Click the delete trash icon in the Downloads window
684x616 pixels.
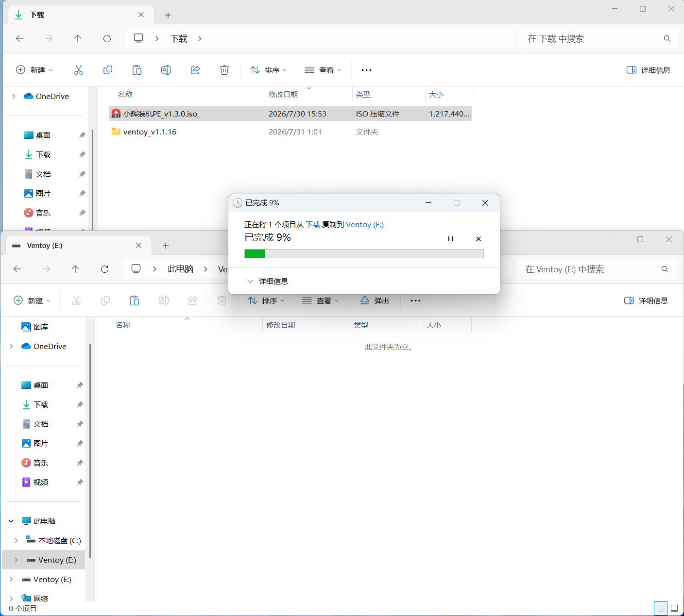224,70
